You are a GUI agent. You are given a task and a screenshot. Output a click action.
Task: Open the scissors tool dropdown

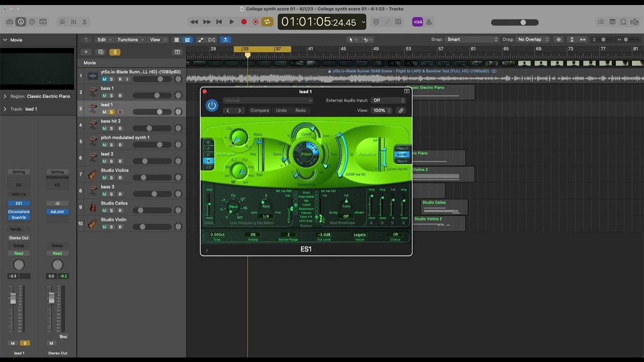point(368,40)
